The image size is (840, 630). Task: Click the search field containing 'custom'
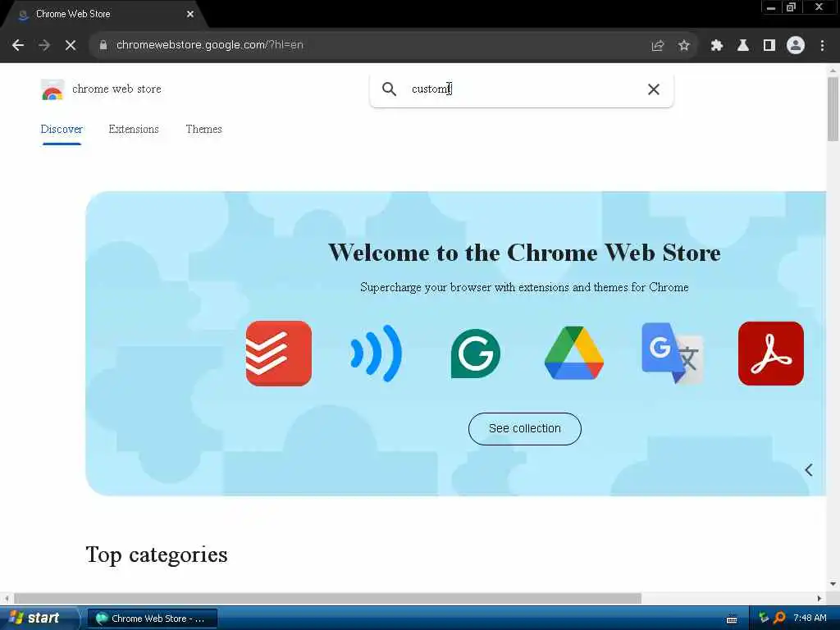coord(521,89)
